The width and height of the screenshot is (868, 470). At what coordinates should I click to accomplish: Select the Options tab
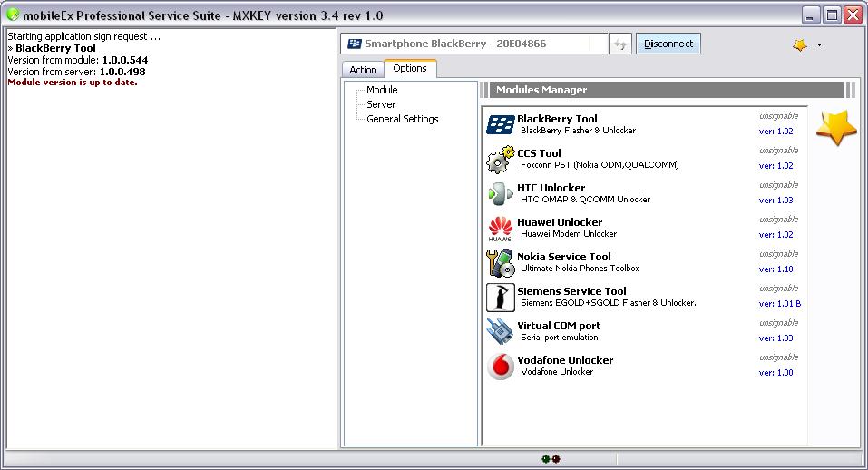point(410,68)
